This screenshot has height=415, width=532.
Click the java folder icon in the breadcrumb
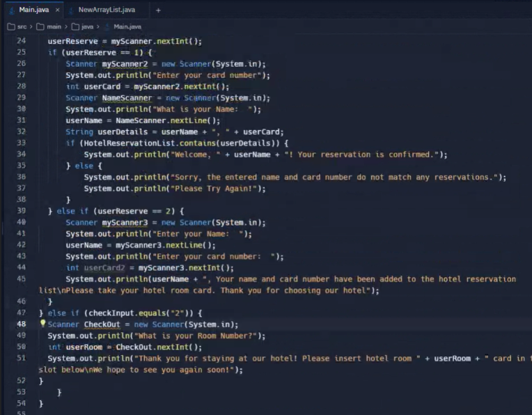click(75, 26)
